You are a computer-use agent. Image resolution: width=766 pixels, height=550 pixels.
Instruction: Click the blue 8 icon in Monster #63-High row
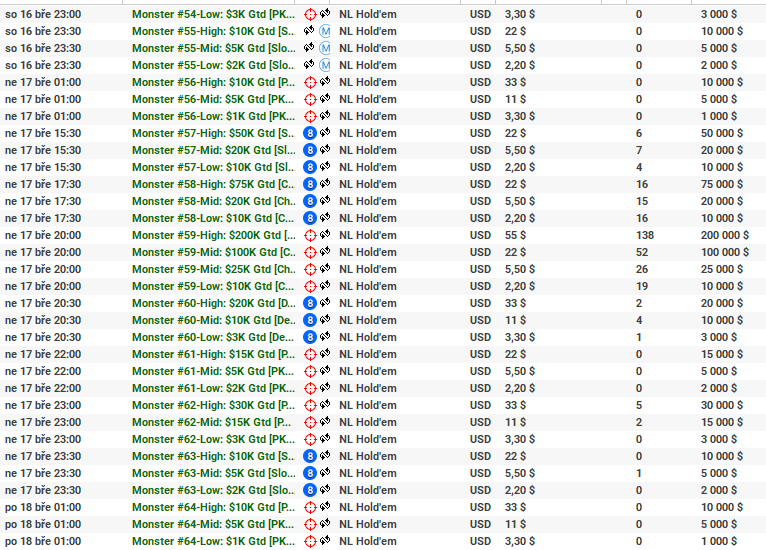(310, 456)
